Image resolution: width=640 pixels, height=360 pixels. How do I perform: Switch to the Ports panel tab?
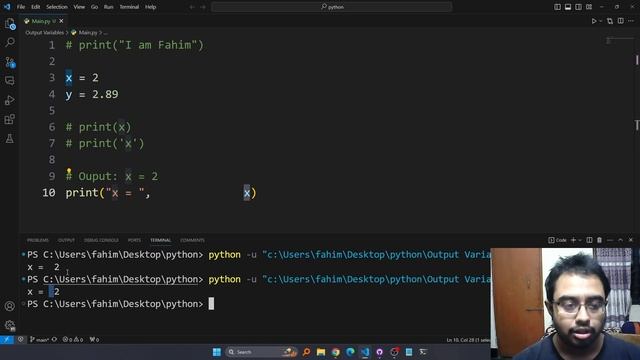(x=134, y=240)
